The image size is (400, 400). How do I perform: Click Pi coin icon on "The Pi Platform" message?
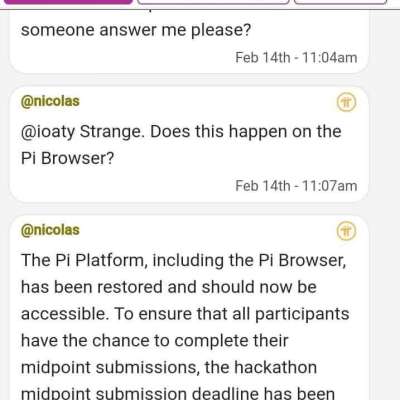(346, 231)
